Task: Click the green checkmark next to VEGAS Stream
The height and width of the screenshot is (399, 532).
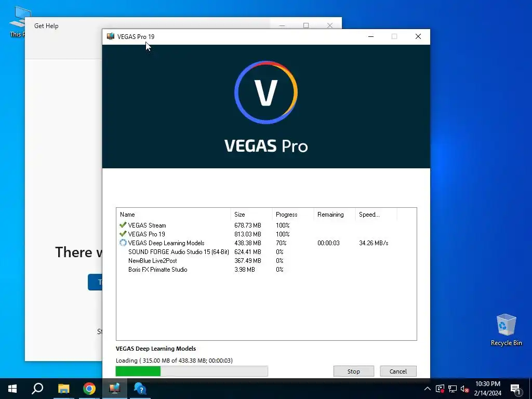Action: 123,225
